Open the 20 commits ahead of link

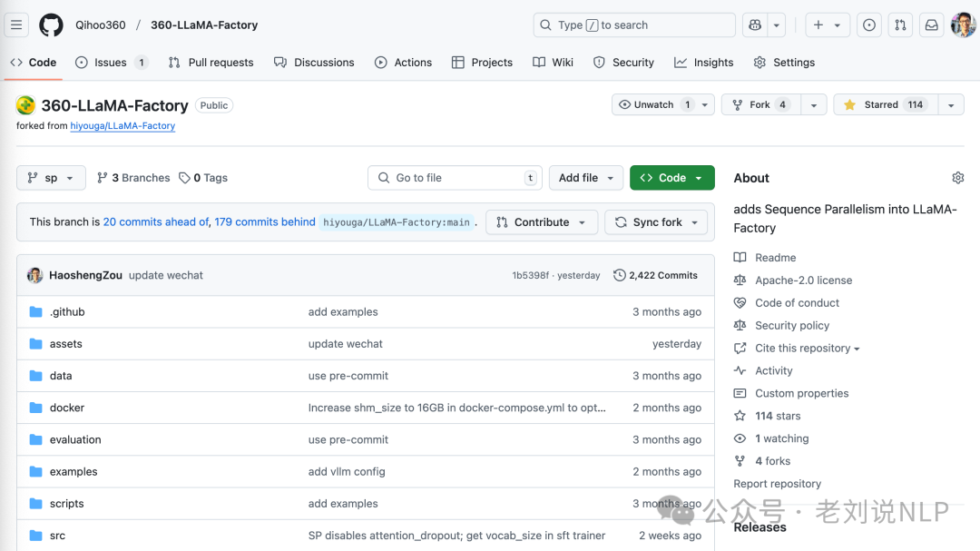tap(156, 221)
